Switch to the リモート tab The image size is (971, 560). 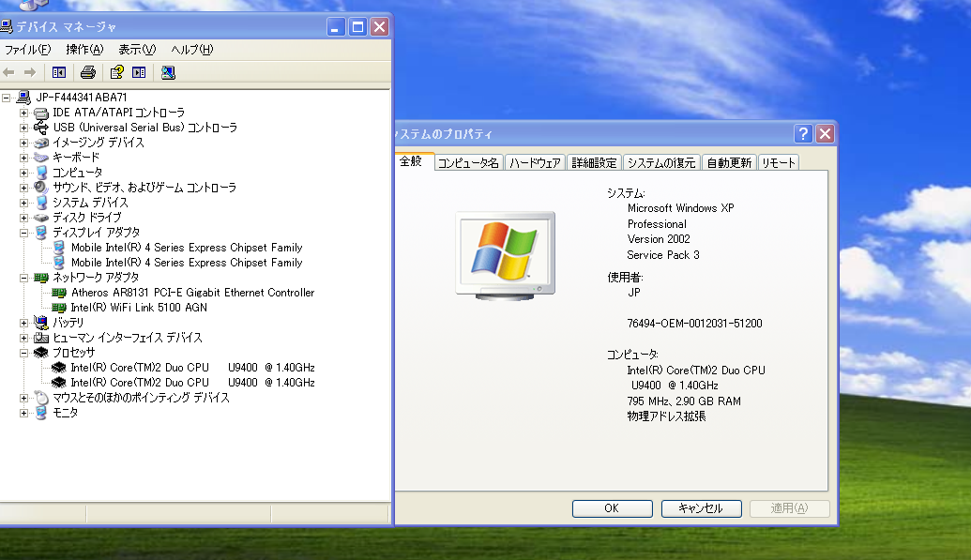(x=778, y=163)
